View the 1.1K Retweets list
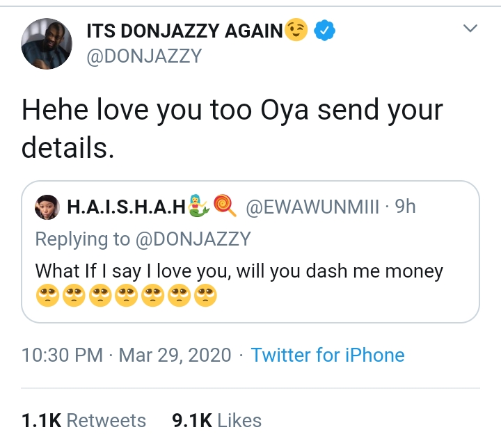 coord(83,420)
